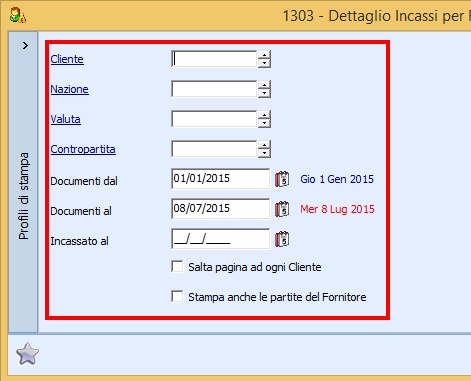This screenshot has width=471, height=381.
Task: Click up arrow on Valuta spinner
Action: click(x=264, y=115)
